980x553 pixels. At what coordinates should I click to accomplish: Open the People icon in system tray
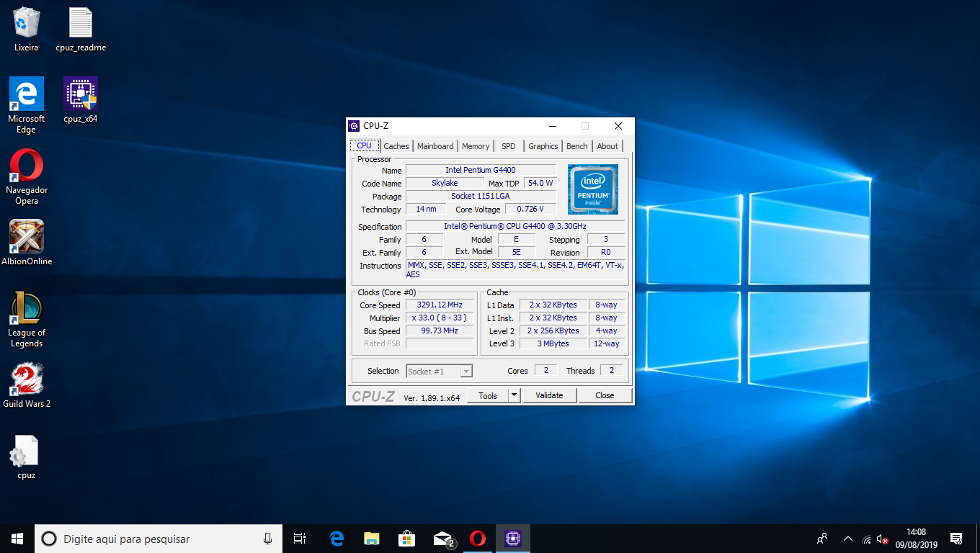(822, 539)
